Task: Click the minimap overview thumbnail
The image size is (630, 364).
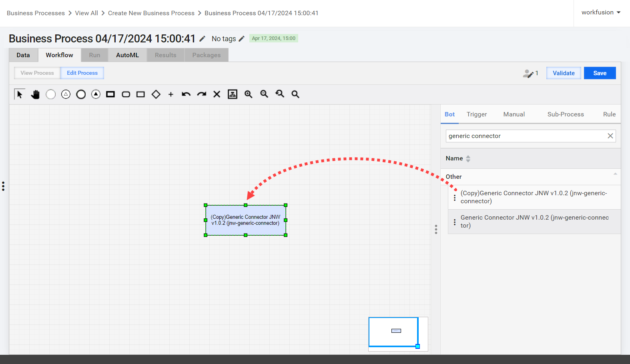Action: pyautogui.click(x=398, y=334)
